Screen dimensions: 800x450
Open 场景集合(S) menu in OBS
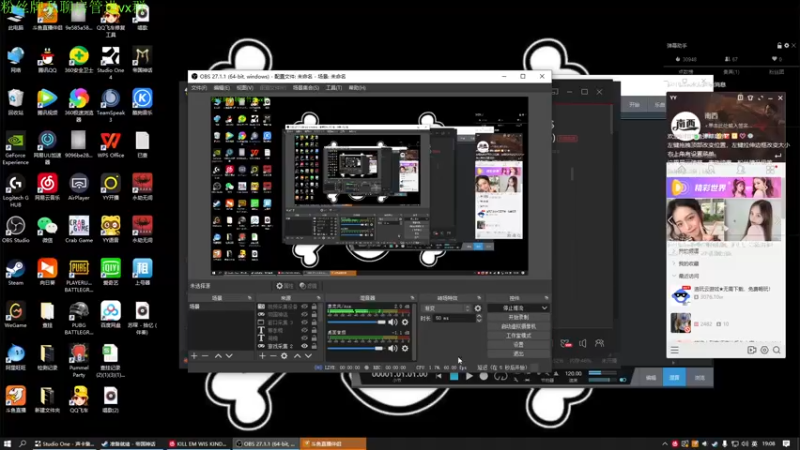click(306, 88)
